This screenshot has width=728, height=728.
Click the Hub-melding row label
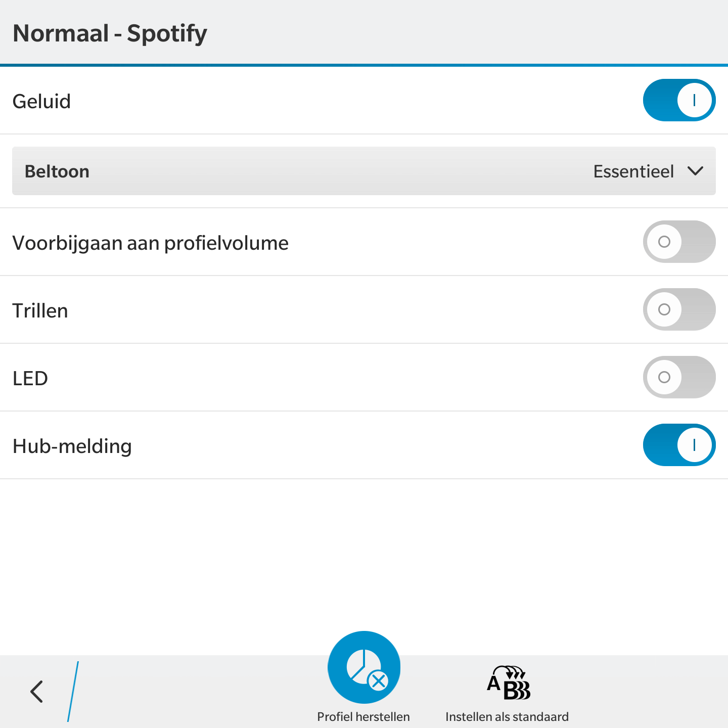pos(72,446)
